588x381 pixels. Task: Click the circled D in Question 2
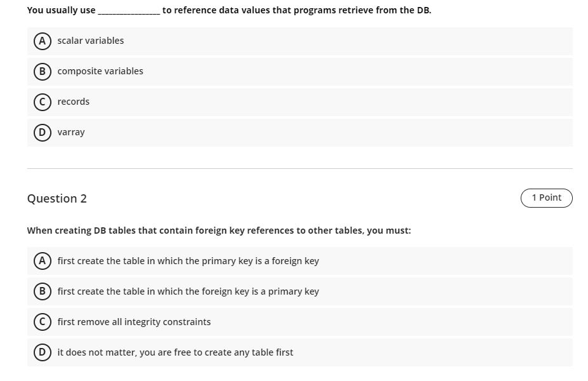pyautogui.click(x=41, y=352)
